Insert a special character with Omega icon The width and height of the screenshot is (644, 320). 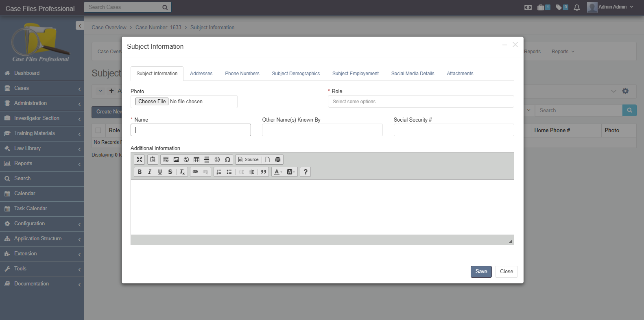pos(227,160)
